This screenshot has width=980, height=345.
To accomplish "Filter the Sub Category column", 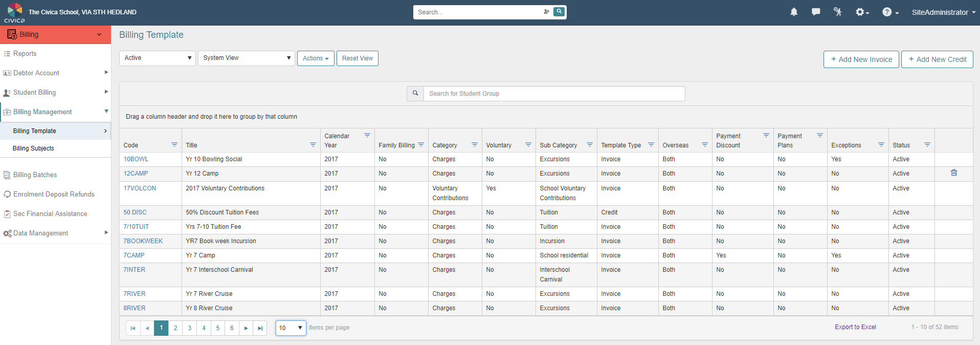I will click(590, 145).
